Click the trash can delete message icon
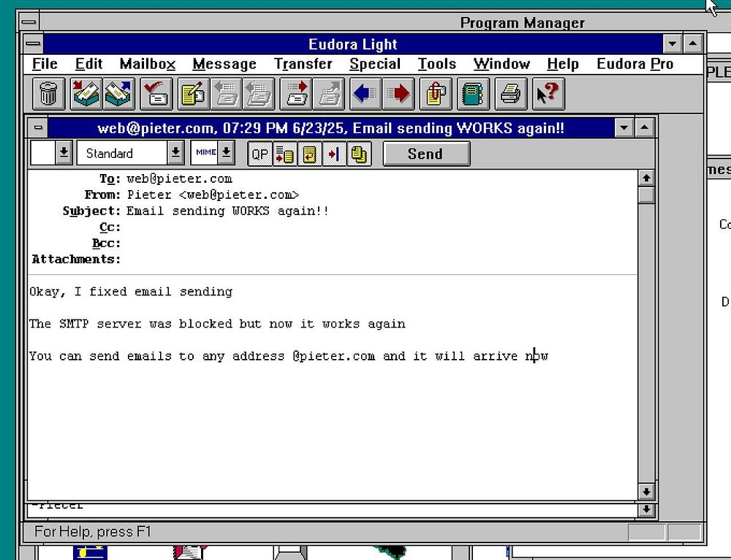The width and height of the screenshot is (731, 560). (x=48, y=94)
